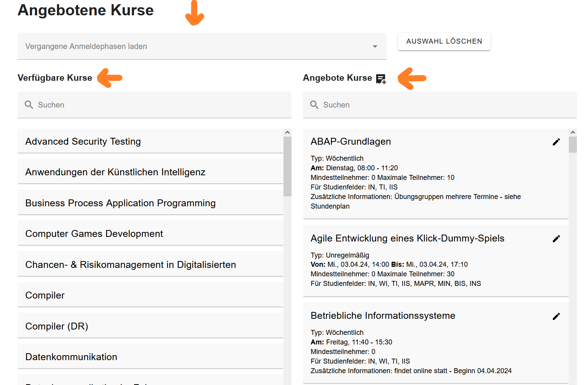The image size is (588, 385).
Task: Click the offered courses scrollbar up arrow
Action: (573, 132)
